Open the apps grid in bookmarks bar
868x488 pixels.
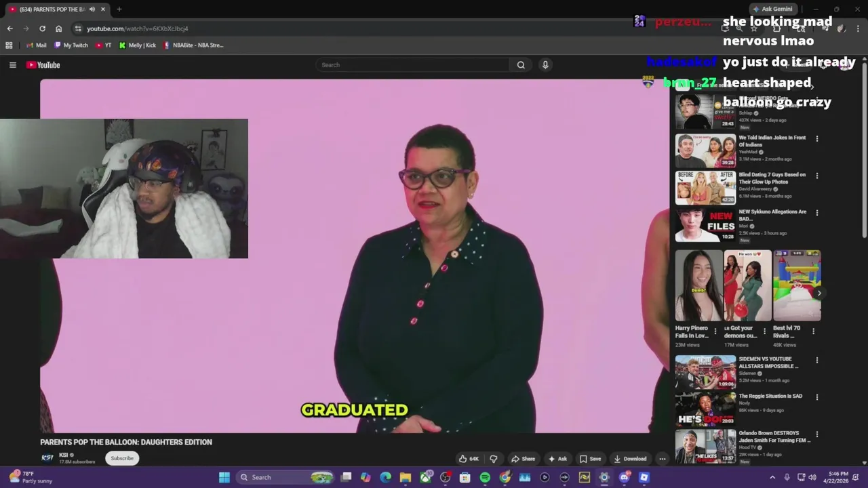[x=9, y=45]
